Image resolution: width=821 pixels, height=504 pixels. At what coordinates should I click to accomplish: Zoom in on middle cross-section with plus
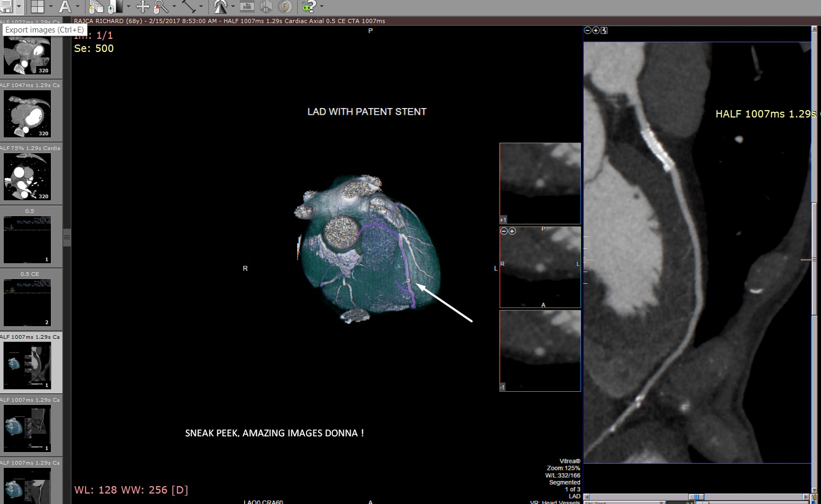[512, 231]
